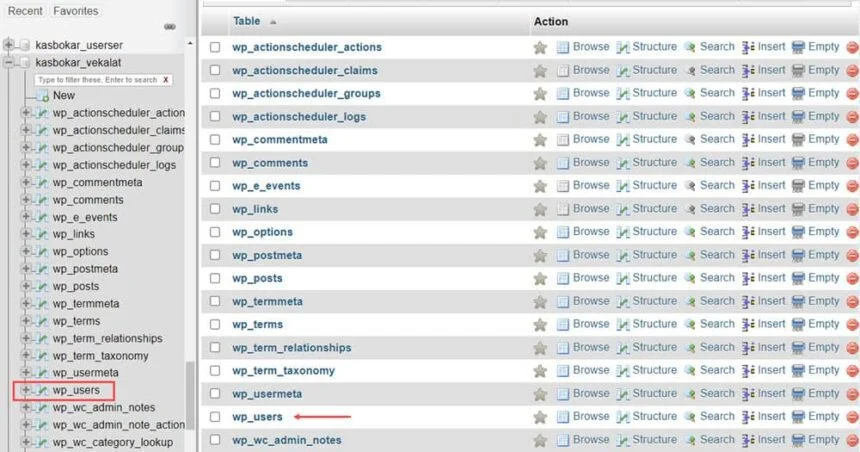
Task: Click Empty link for wp_links
Action: pyautogui.click(x=824, y=209)
